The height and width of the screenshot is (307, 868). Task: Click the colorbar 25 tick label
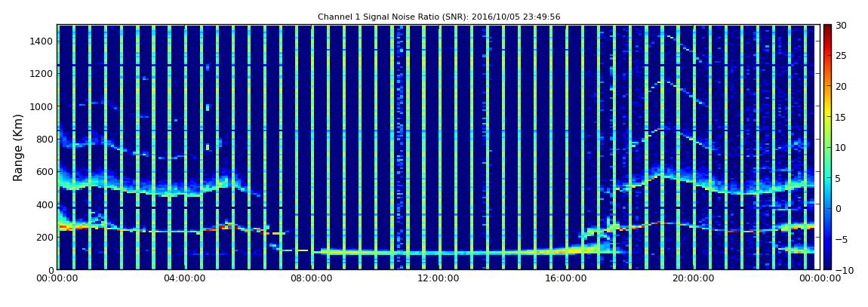[842, 55]
